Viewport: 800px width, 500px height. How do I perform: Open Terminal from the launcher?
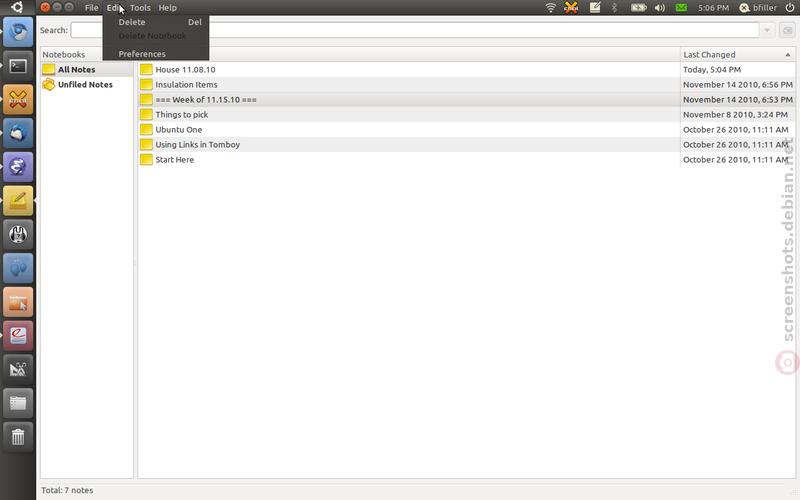pos(18,66)
